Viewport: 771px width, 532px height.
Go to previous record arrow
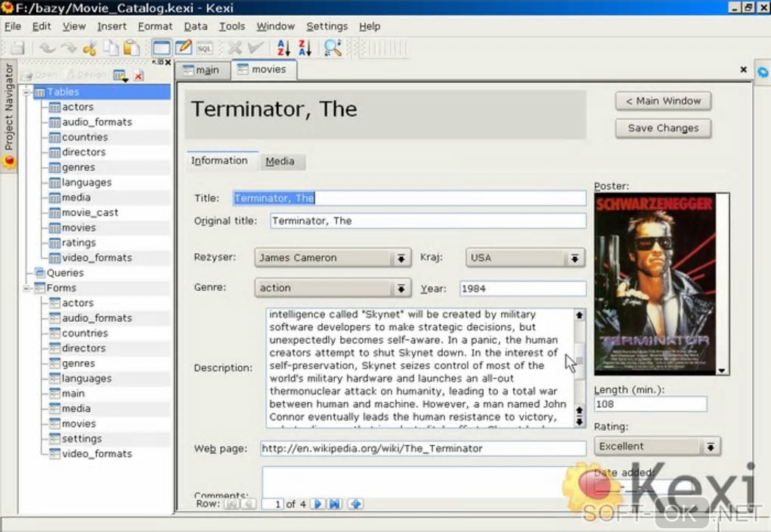[x=249, y=504]
